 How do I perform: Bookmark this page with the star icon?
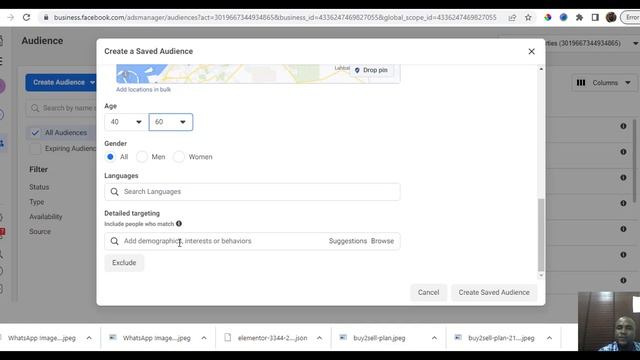click(x=528, y=18)
